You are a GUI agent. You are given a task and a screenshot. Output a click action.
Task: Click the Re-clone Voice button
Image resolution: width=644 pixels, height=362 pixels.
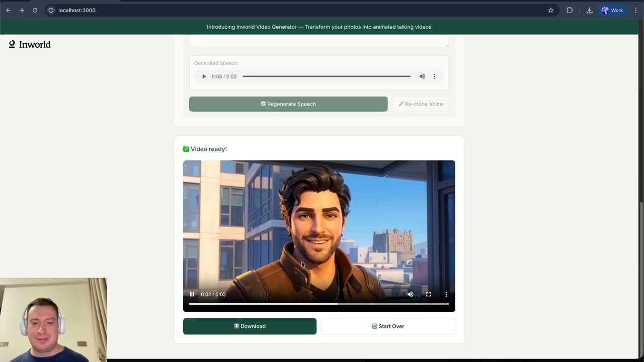coord(421,104)
